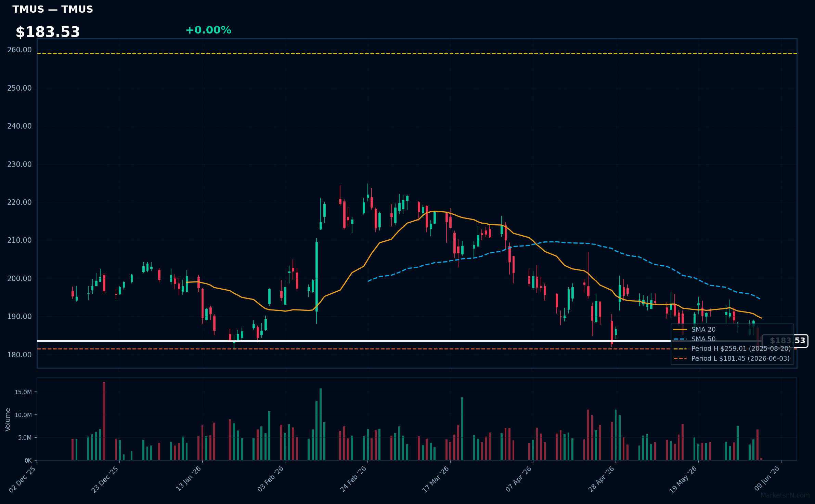Click the 0K volume axis label
The image size is (815, 504).
(x=28, y=461)
